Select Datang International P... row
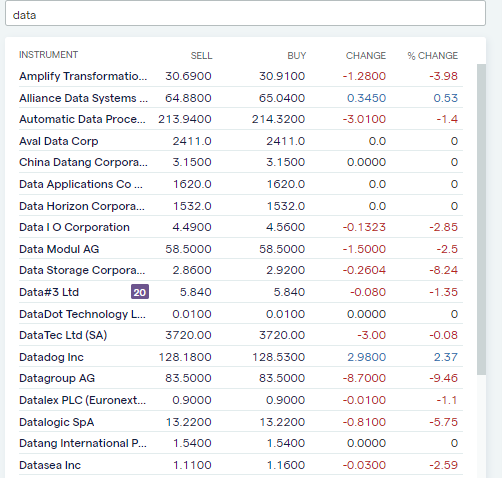This screenshot has width=502, height=478. [x=241, y=443]
